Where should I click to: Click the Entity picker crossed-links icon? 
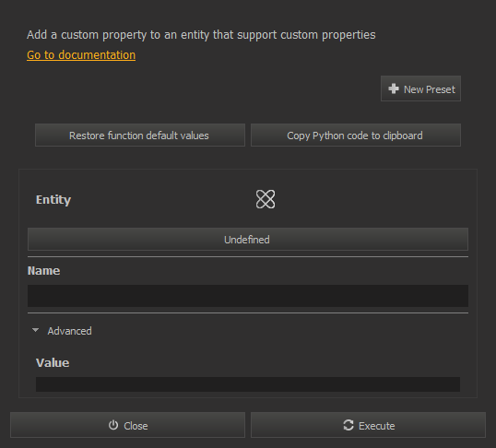pos(266,199)
